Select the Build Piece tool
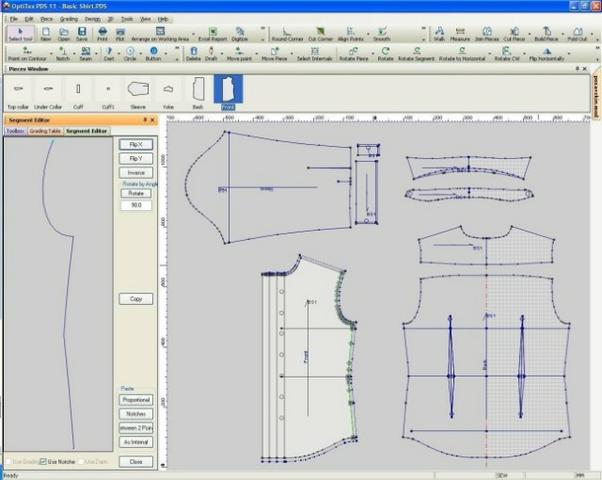The width and height of the screenshot is (602, 480). click(x=546, y=34)
